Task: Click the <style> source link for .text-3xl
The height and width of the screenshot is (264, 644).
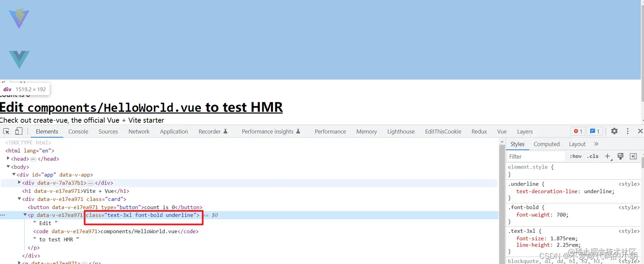Action: (629, 231)
